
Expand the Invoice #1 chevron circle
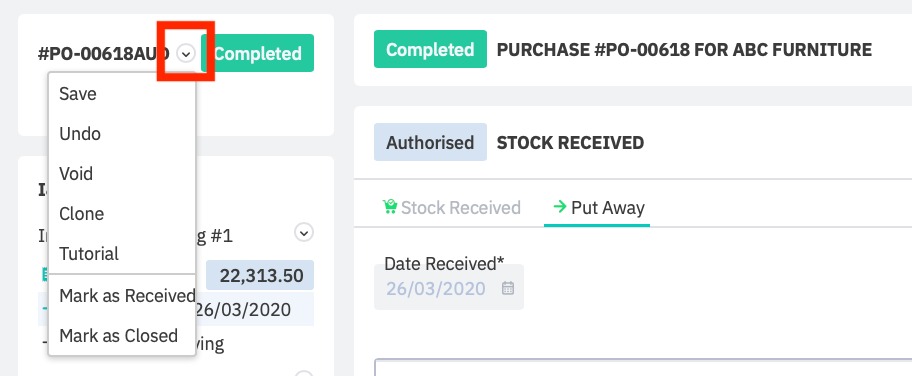pos(304,233)
